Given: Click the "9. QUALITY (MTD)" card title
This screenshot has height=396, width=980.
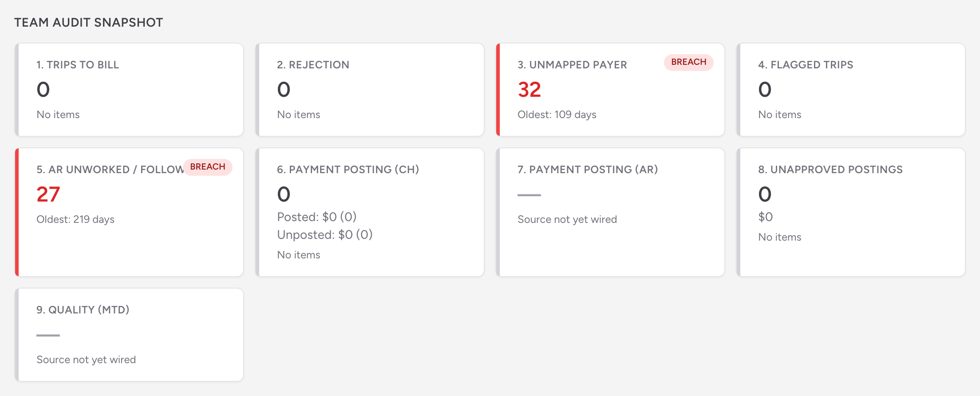Looking at the screenshot, I should coord(83,310).
